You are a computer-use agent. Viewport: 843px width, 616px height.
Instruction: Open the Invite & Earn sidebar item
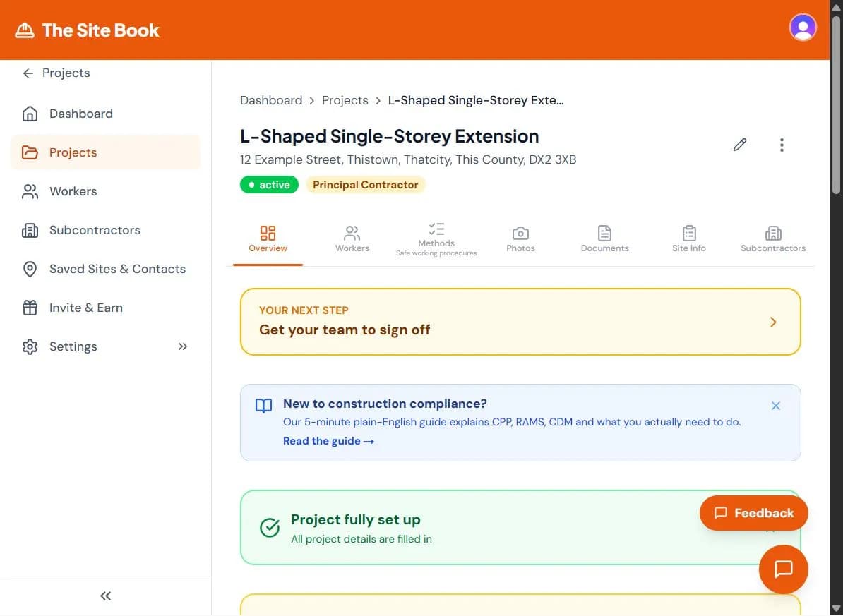(86, 308)
